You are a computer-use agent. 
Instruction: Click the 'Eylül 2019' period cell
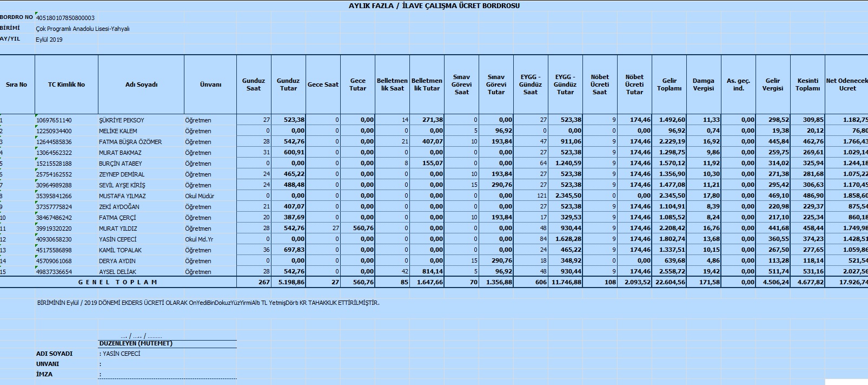click(x=49, y=40)
